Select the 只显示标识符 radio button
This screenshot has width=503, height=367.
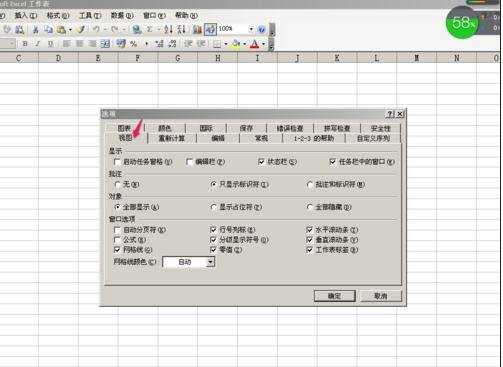coord(213,184)
